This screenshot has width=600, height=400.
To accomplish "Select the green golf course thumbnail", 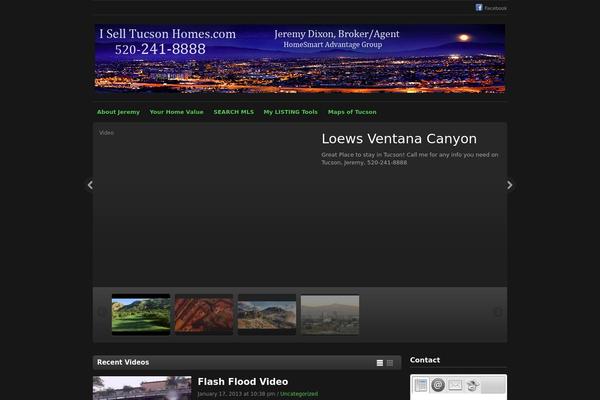I will click(x=141, y=315).
